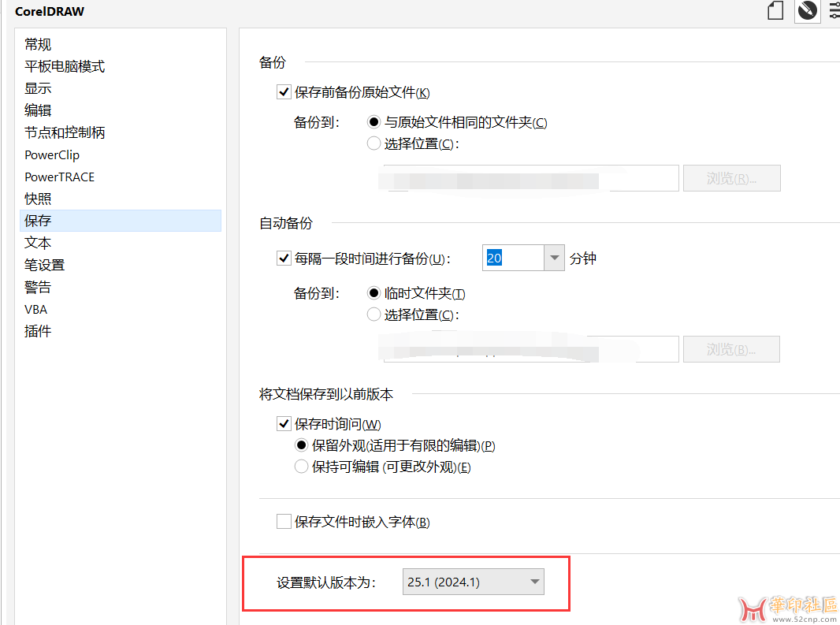The height and width of the screenshot is (625, 840).
Task: Open the document options page icon
Action: pos(775,11)
